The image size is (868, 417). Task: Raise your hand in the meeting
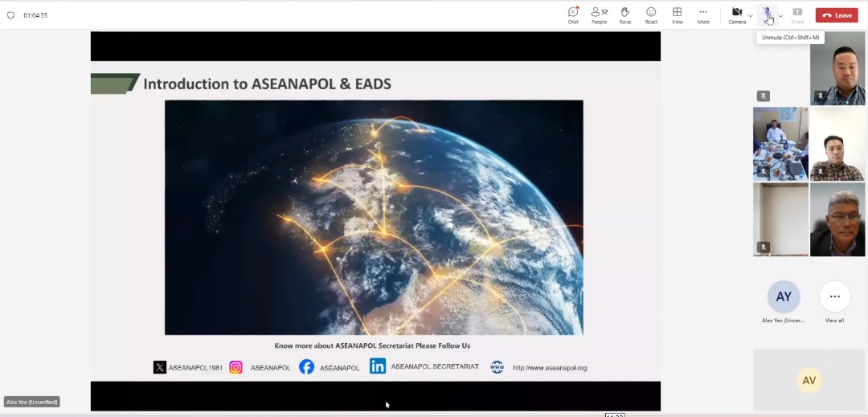coord(624,14)
